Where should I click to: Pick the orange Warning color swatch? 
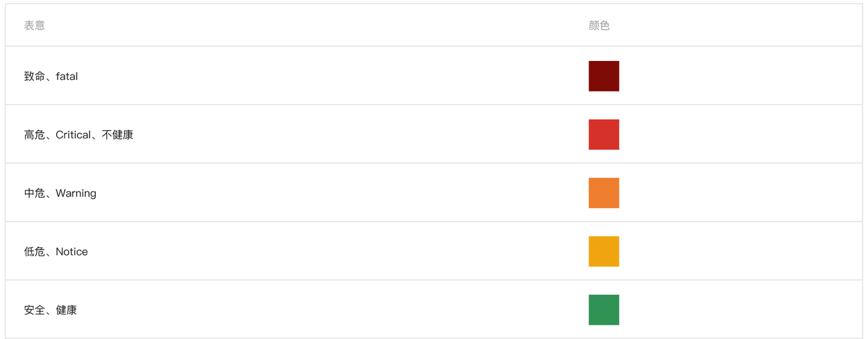[604, 193]
